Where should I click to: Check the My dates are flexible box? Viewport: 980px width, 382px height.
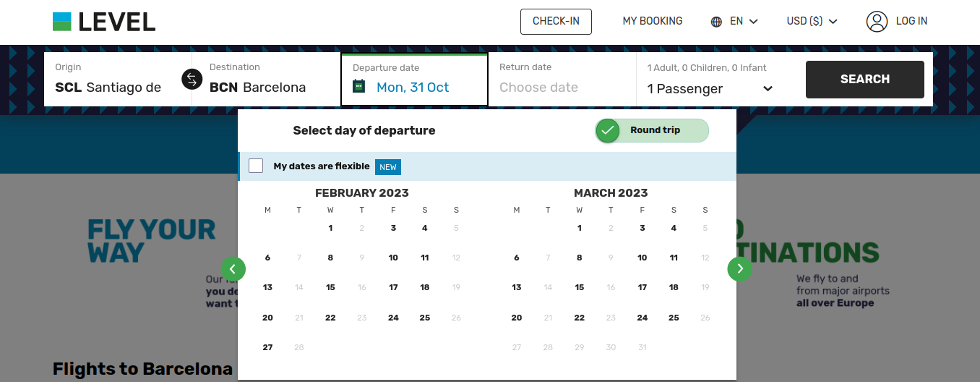point(256,166)
